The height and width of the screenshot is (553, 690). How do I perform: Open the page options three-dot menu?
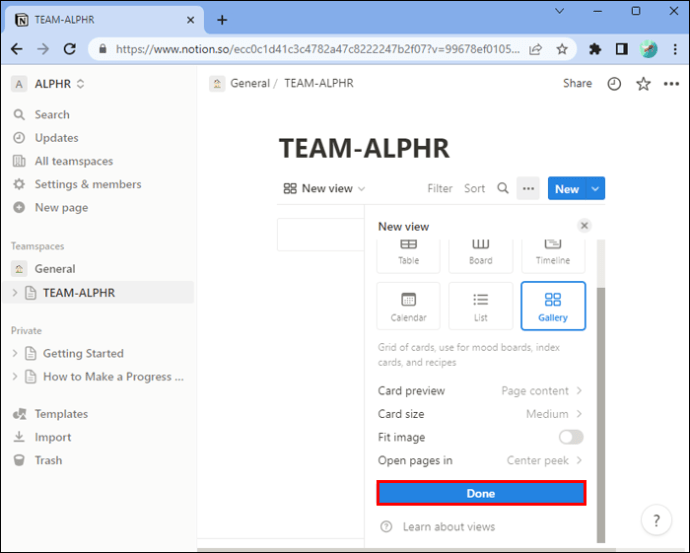(x=671, y=84)
